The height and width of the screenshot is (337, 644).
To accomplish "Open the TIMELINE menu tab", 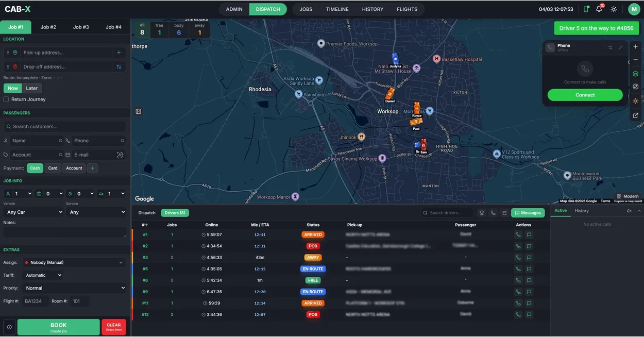I will (x=337, y=9).
